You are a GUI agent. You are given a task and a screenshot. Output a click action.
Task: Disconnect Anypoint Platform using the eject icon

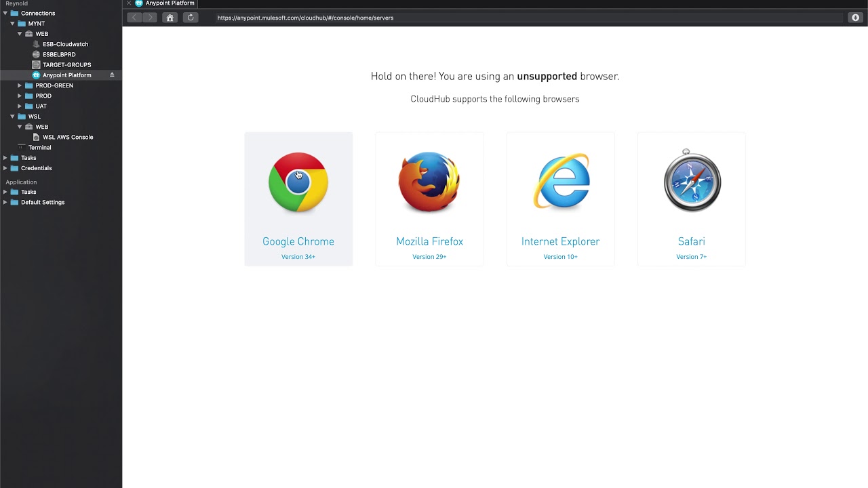point(112,75)
